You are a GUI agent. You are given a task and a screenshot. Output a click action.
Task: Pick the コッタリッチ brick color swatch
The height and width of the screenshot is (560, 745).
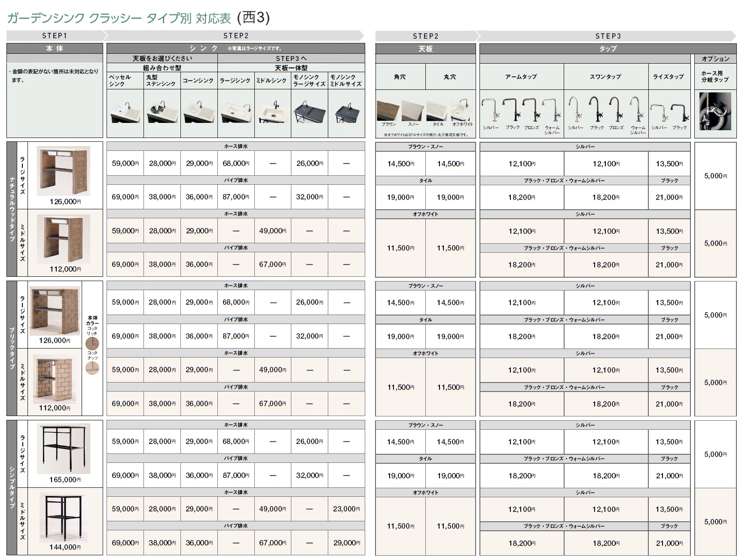tap(92, 343)
